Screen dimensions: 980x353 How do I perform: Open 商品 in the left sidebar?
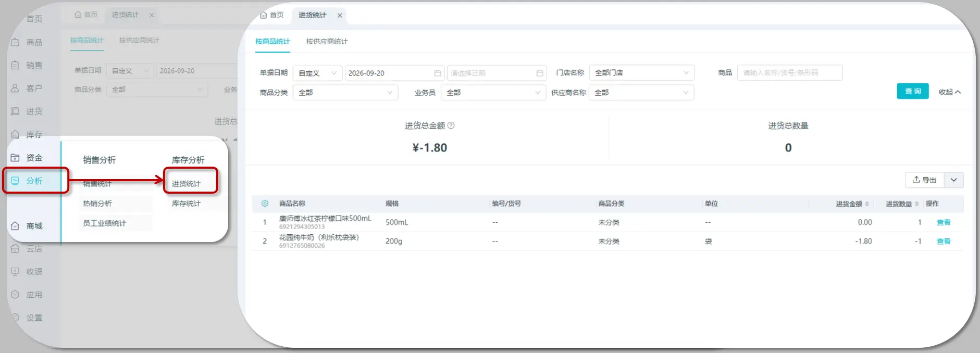[27, 42]
